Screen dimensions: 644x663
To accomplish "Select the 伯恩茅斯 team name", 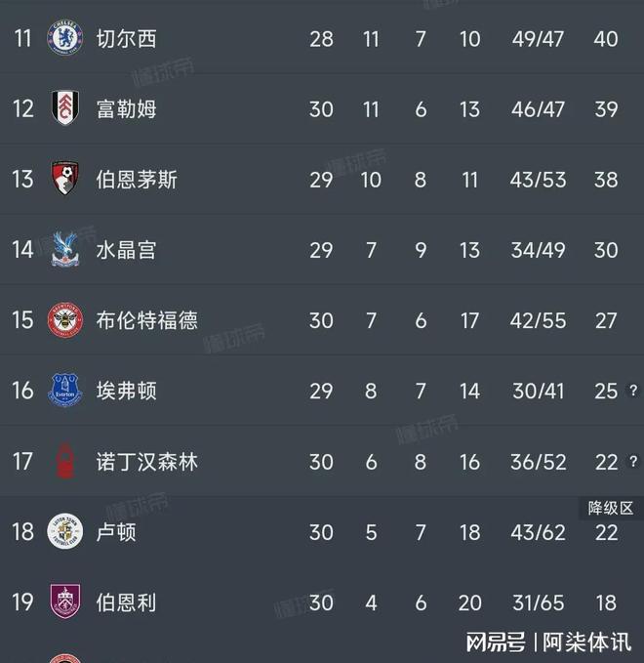I will click(137, 180).
